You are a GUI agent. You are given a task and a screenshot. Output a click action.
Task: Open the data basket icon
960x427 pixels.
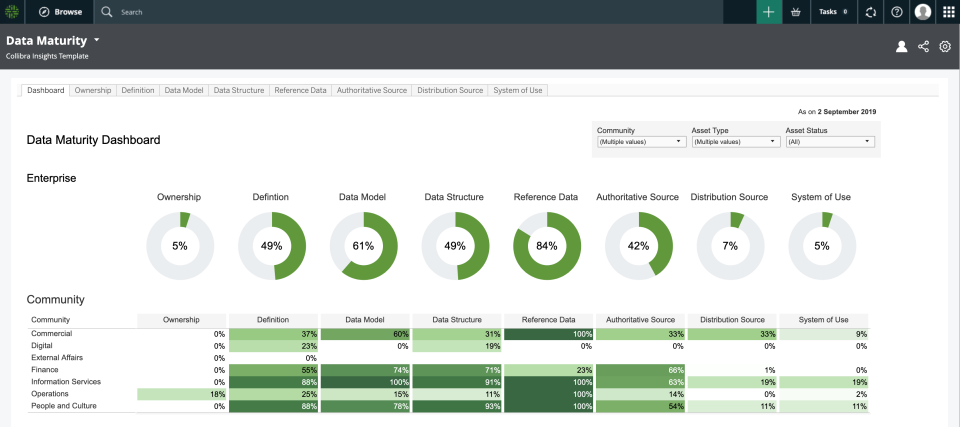(796, 12)
